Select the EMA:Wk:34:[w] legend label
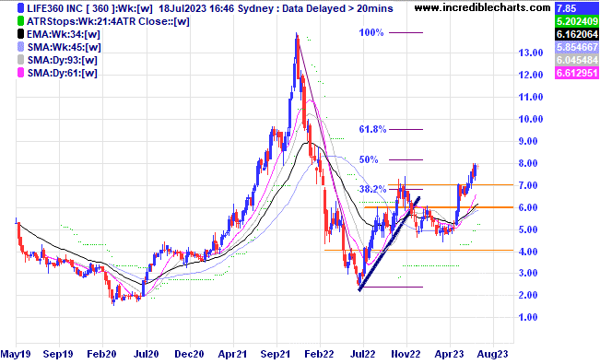Image resolution: width=600 pixels, height=364 pixels. pos(64,34)
